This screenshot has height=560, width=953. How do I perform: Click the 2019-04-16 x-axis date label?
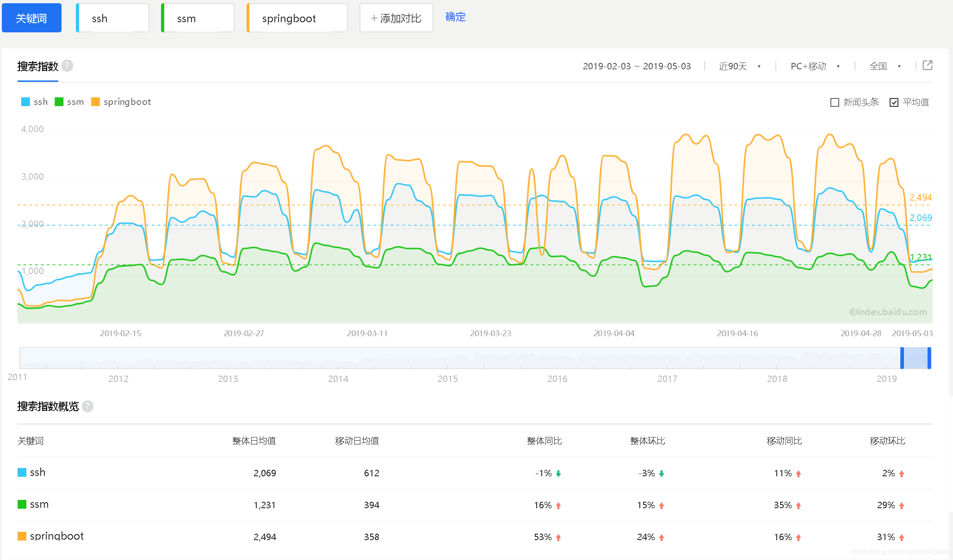point(737,333)
